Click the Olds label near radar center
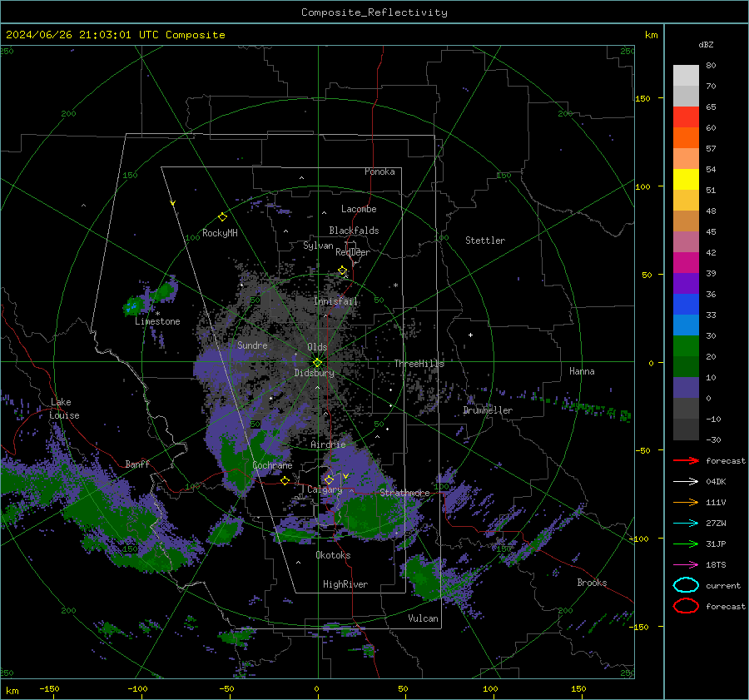 (x=317, y=347)
